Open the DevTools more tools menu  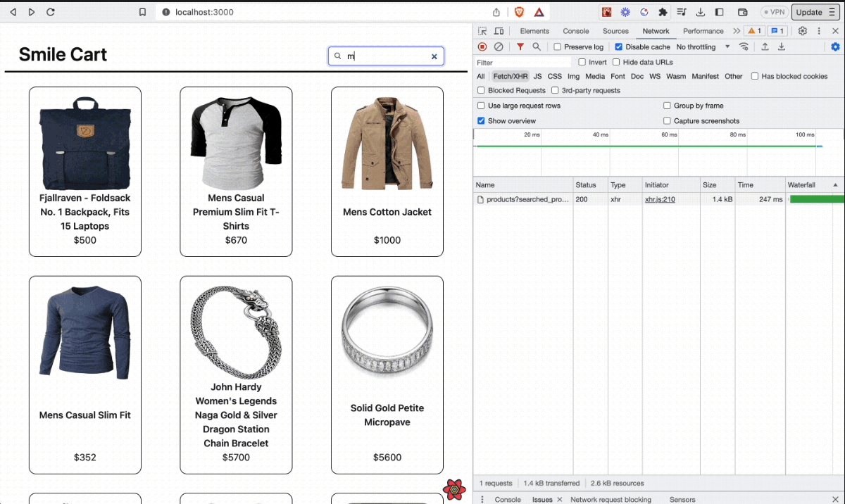tap(820, 31)
